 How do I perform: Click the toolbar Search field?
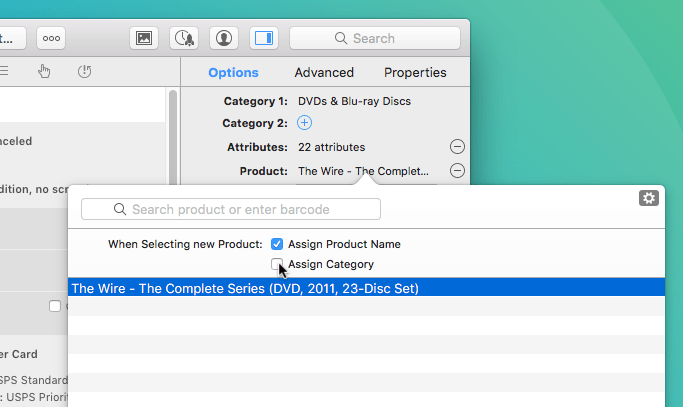tap(375, 38)
